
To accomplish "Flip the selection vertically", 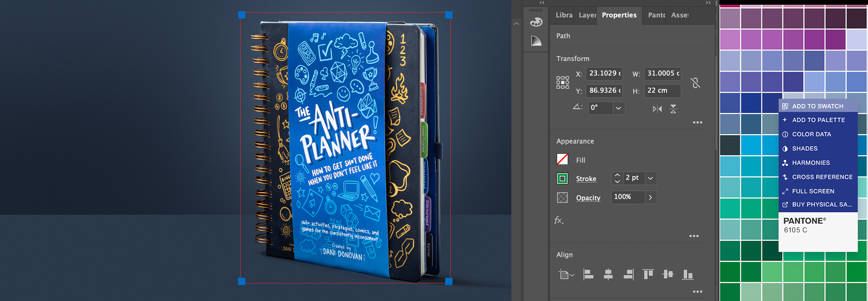I will click(x=673, y=109).
